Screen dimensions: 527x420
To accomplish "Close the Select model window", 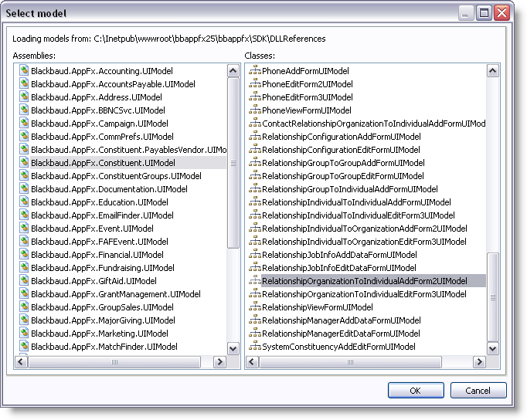I will 501,13.
